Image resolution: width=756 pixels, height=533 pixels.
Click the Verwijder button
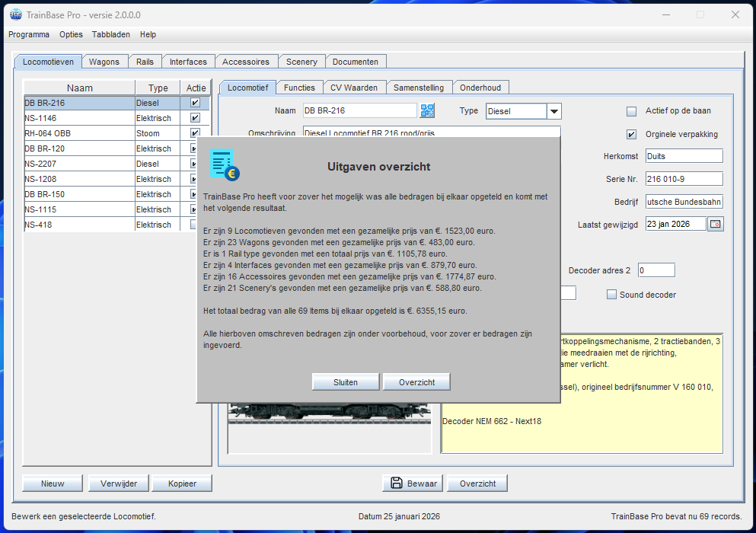point(118,484)
